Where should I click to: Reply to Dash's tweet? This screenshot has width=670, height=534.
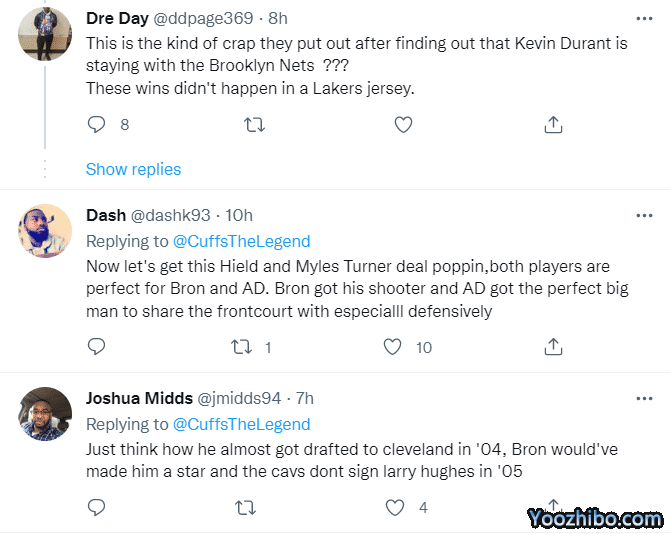point(97,347)
